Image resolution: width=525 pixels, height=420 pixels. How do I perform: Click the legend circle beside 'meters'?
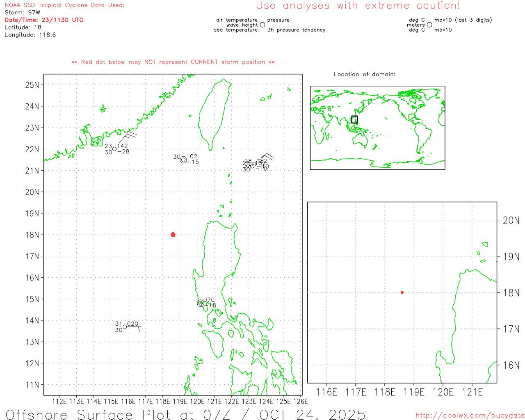[x=429, y=25]
